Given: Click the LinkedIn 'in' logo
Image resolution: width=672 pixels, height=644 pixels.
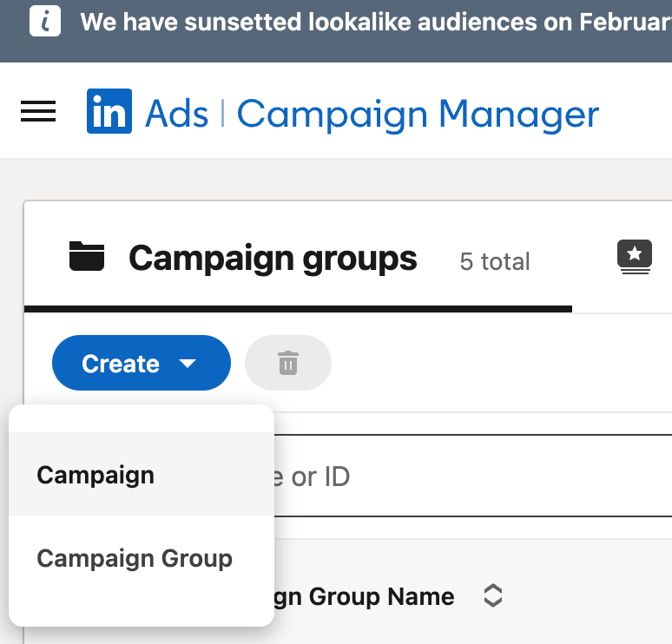Looking at the screenshot, I should (x=109, y=112).
